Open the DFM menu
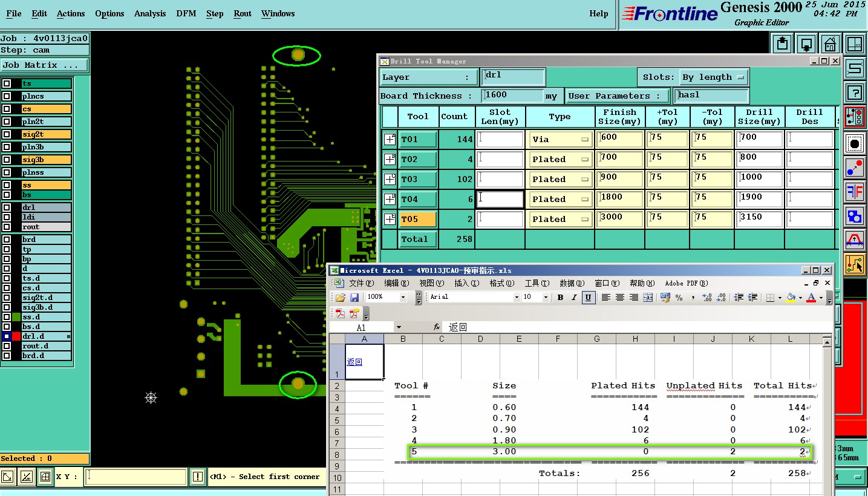The width and height of the screenshot is (868, 496). point(186,13)
